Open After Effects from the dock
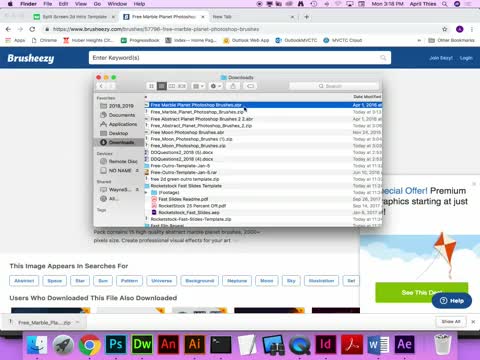The width and height of the screenshot is (480, 360). (x=405, y=344)
